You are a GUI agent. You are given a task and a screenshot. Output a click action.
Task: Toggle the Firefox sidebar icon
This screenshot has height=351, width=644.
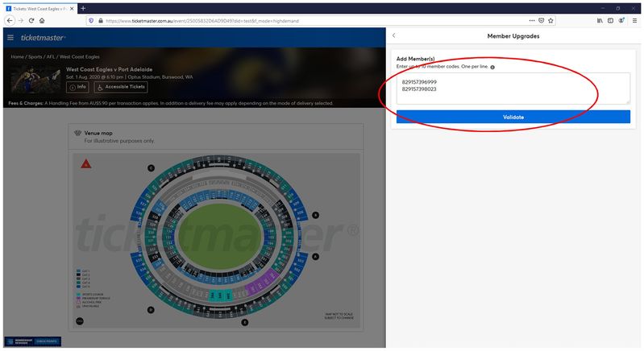(x=610, y=20)
